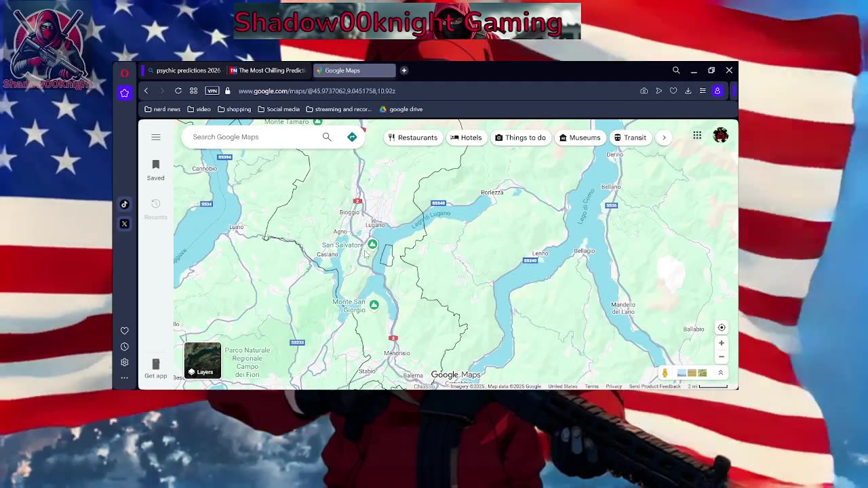This screenshot has width=868, height=488.
Task: Expand the imagery strip chevron
Action: (x=720, y=373)
